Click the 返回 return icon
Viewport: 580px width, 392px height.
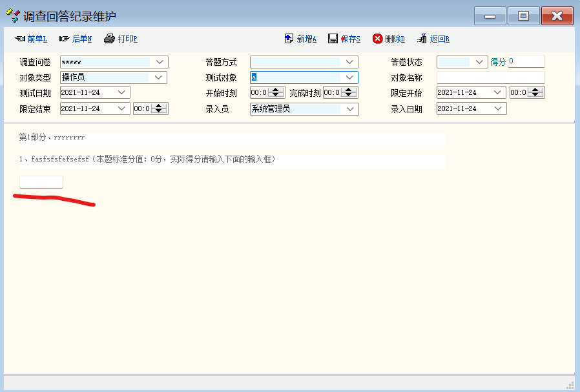click(x=422, y=39)
